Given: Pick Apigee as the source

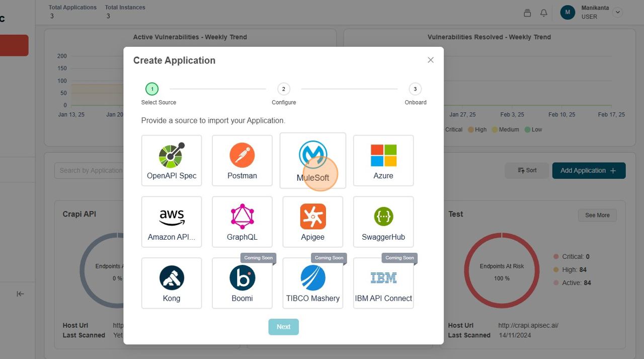Looking at the screenshot, I should [312, 222].
